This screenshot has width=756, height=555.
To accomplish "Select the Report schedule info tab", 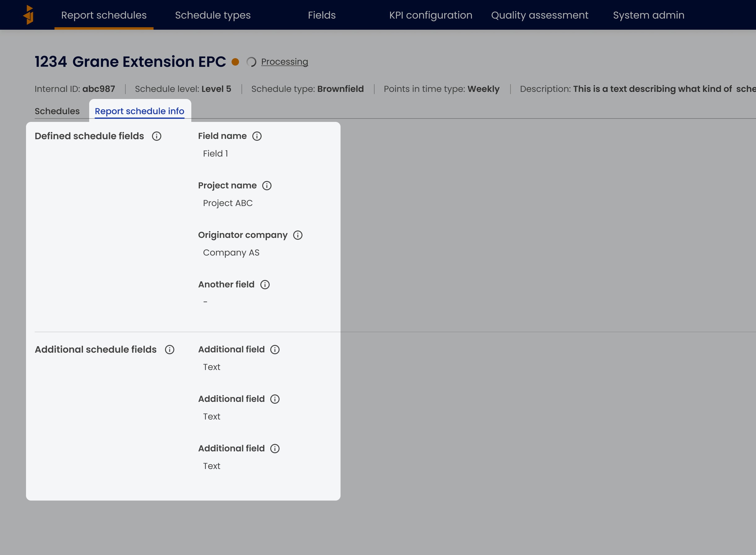I will point(140,111).
